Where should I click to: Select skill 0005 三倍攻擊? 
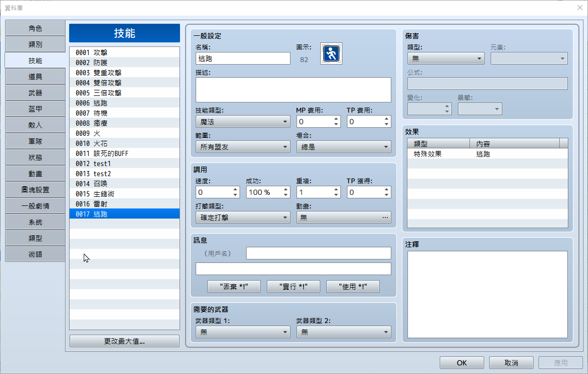(x=125, y=93)
